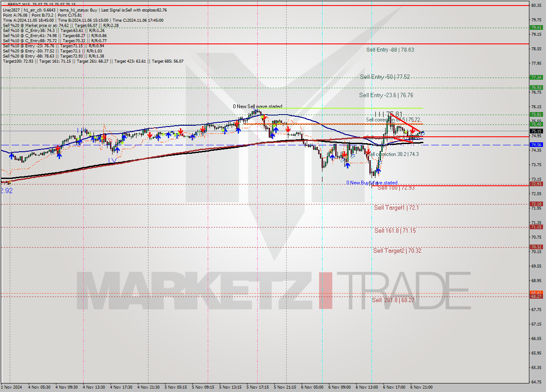Image resolution: width=546 pixels, height=392 pixels.
Task: Click the 'Sell correction 38.2 | 74.3' label
Action: click(392, 154)
